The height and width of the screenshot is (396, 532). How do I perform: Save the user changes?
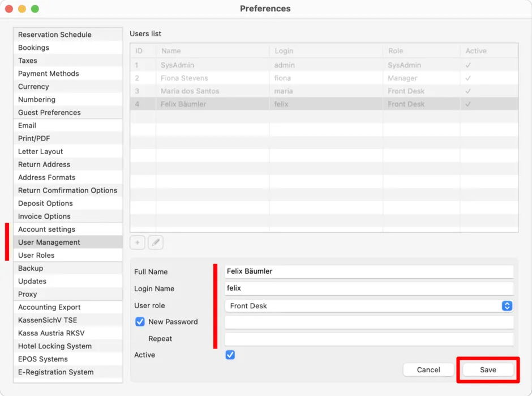pos(488,370)
